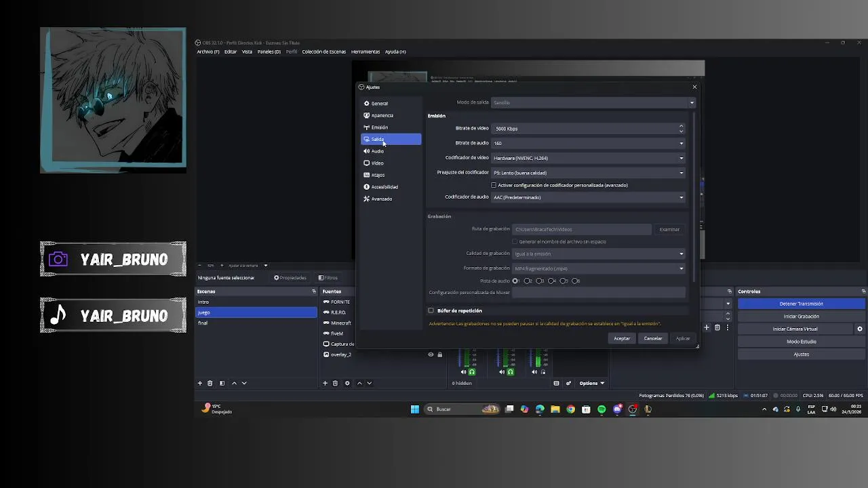Click Aplicar in Ajustes dialog

pyautogui.click(x=683, y=338)
